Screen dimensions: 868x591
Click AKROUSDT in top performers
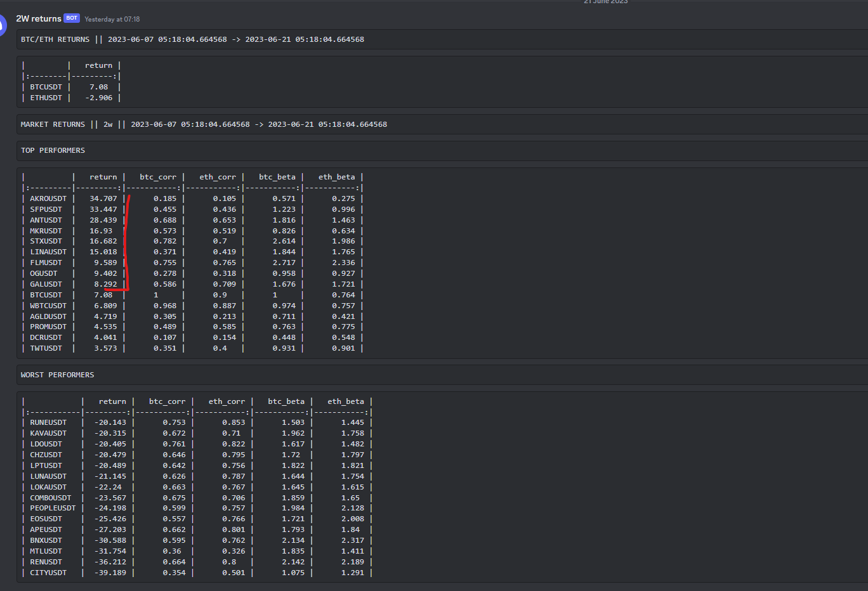tap(48, 198)
